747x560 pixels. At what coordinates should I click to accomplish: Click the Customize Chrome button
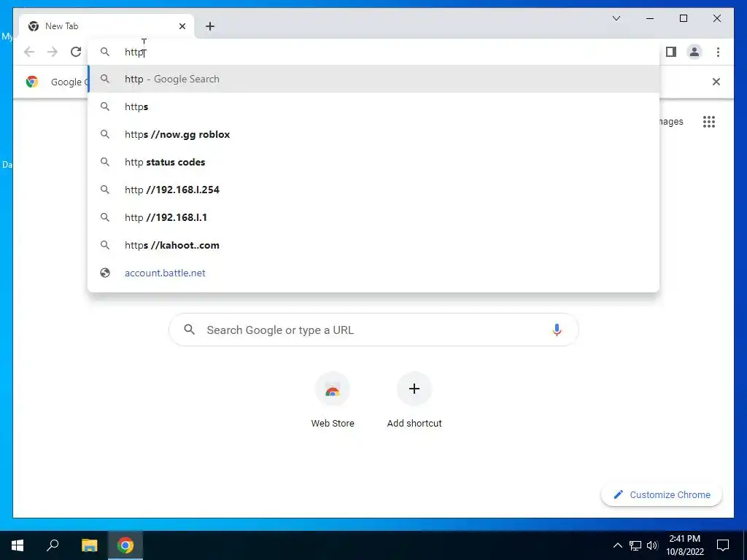(x=662, y=495)
